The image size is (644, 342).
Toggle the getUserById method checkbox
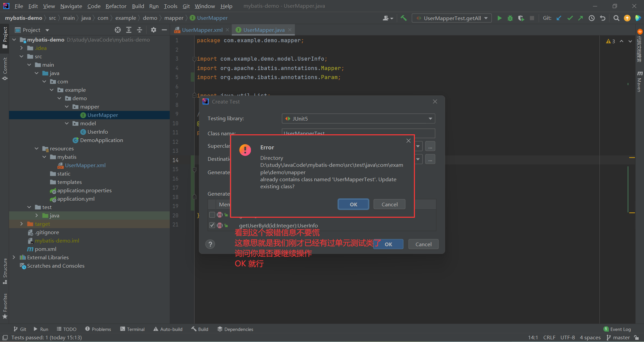click(x=212, y=225)
